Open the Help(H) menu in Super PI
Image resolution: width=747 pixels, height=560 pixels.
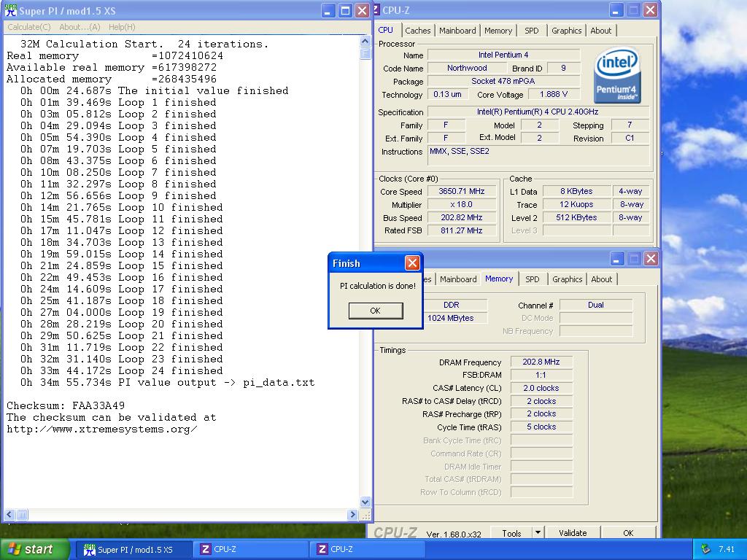[x=122, y=27]
